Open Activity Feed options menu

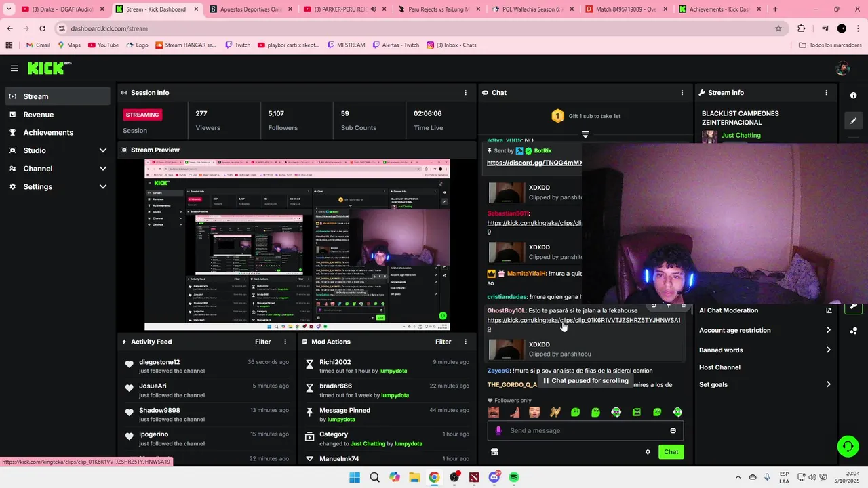(x=285, y=342)
